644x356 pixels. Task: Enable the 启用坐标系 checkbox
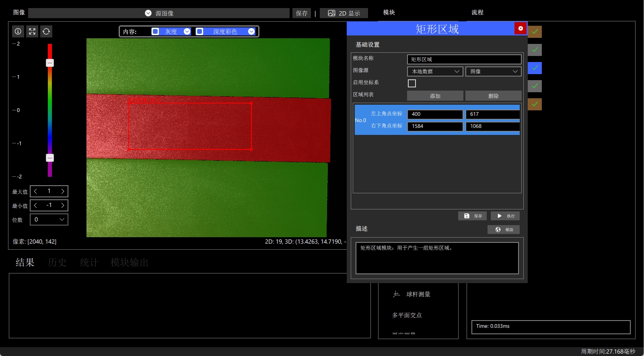click(x=412, y=83)
